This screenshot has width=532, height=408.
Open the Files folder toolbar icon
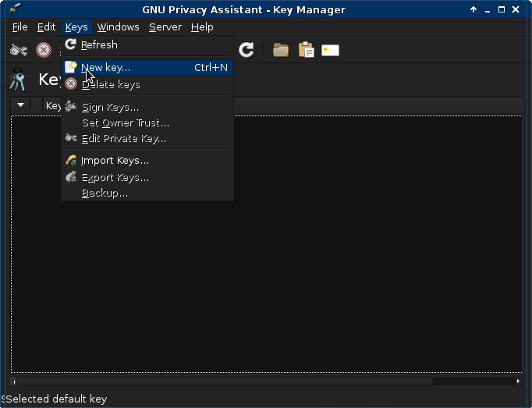(x=281, y=50)
